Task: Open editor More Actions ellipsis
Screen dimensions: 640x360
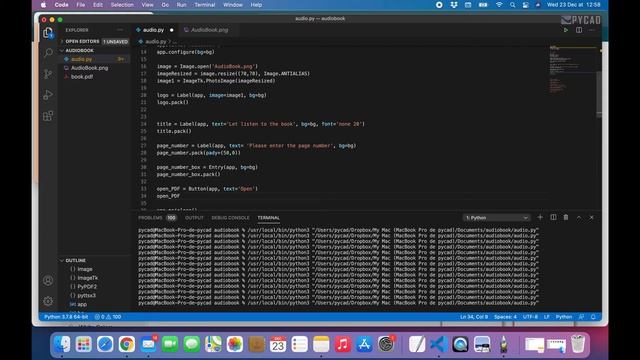Action: (x=592, y=30)
